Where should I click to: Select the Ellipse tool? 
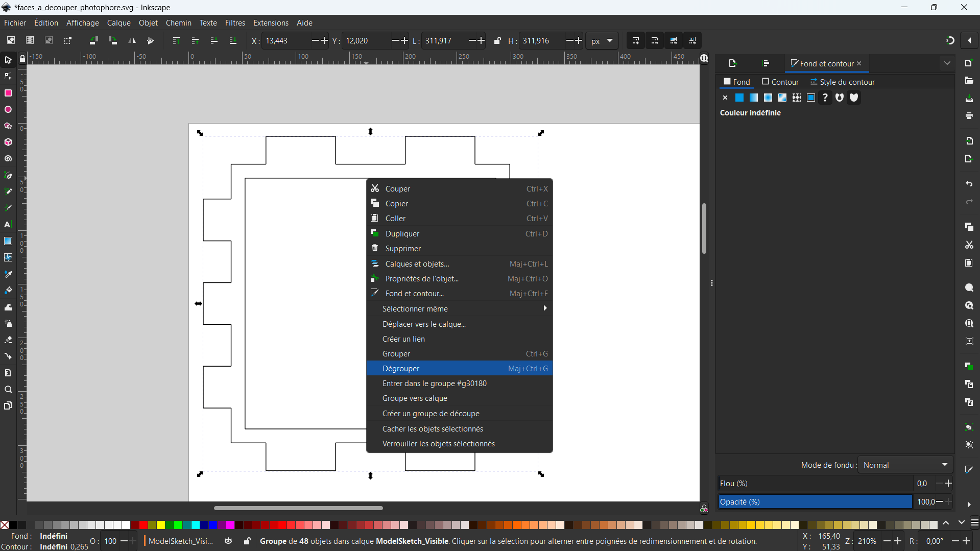pos(8,110)
